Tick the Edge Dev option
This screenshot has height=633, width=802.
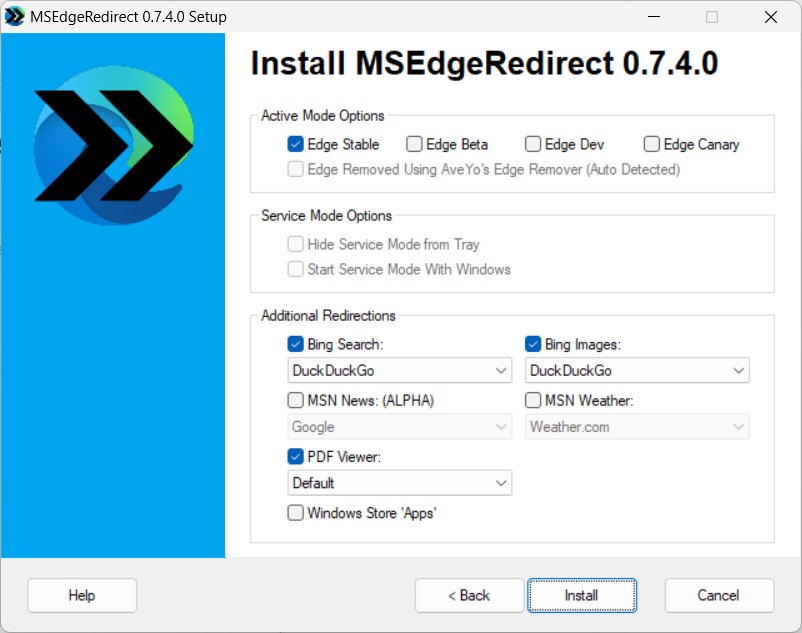533,144
